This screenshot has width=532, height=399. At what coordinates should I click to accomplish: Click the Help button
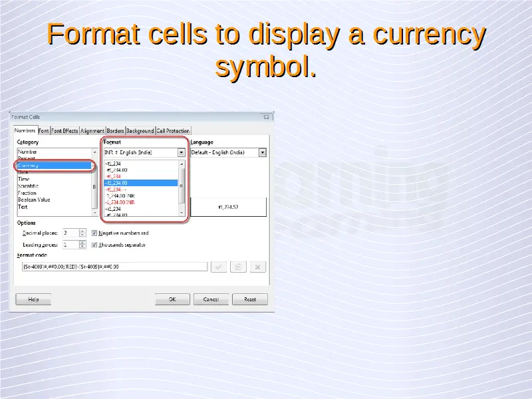click(33, 299)
